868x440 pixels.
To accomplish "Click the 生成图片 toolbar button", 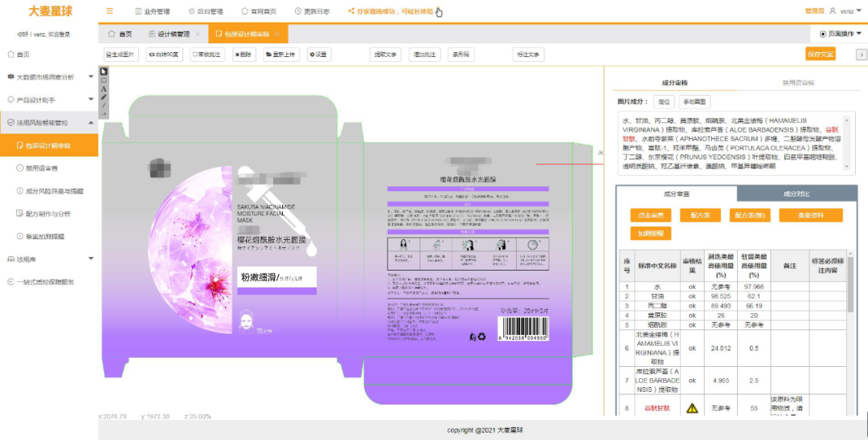I will tap(121, 54).
